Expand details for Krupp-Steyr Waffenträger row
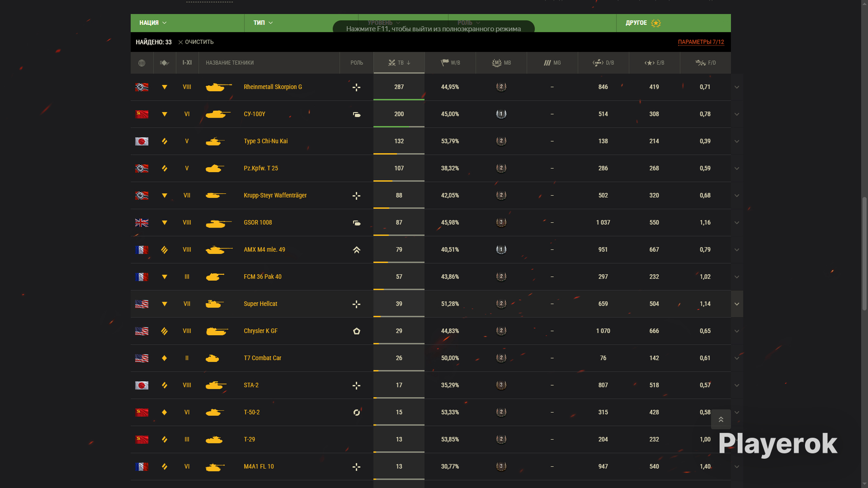The width and height of the screenshot is (868, 488). click(x=737, y=196)
